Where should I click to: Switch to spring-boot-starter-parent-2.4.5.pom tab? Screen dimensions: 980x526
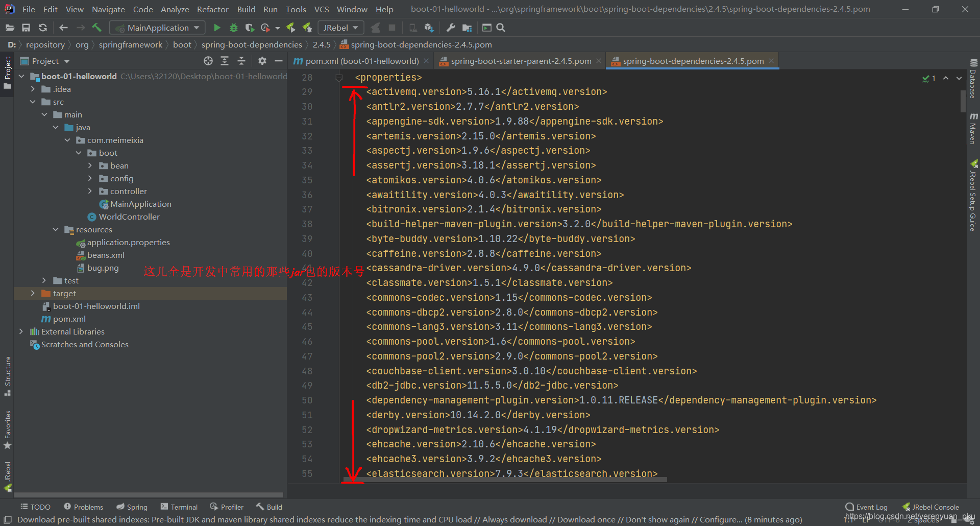point(521,61)
